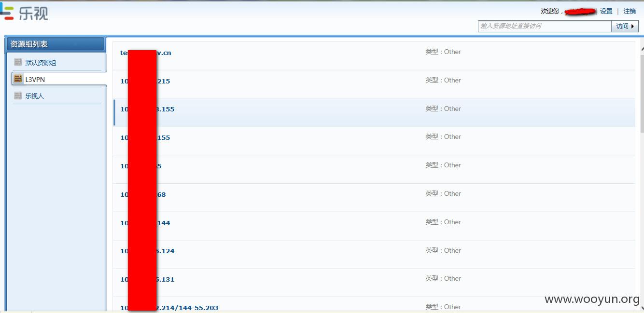The image size is (644, 313).
Task: Click the 乐视 logo
Action: coord(24,13)
